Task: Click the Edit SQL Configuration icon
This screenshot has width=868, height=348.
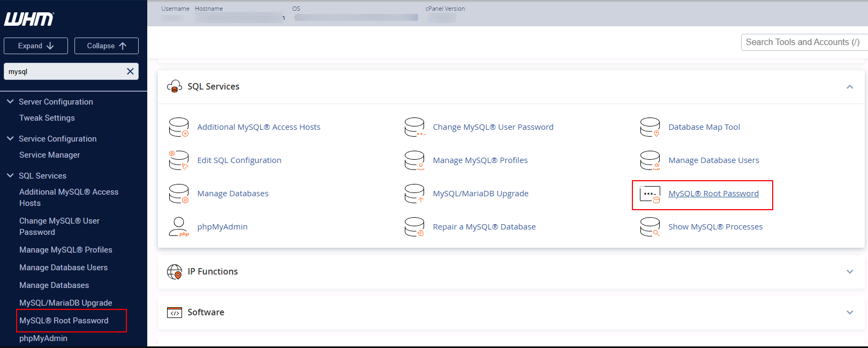Action: click(x=179, y=160)
